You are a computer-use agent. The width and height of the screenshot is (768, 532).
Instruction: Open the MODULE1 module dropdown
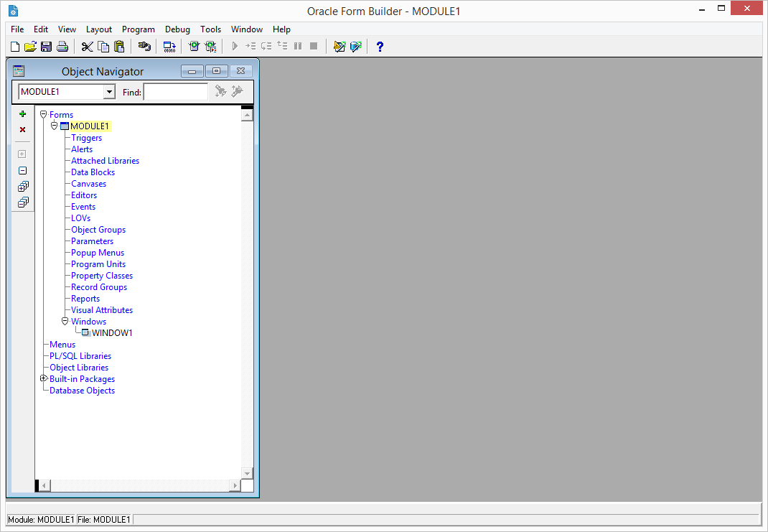(x=109, y=92)
